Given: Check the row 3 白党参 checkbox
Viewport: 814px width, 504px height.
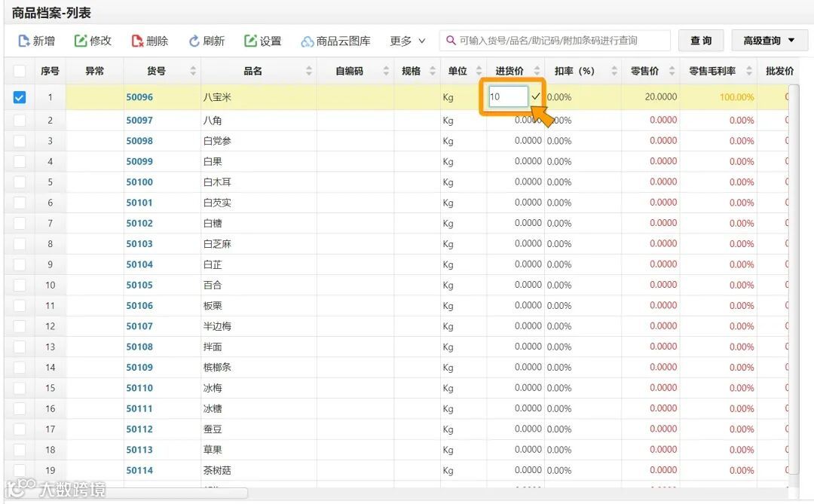Looking at the screenshot, I should click(x=19, y=141).
